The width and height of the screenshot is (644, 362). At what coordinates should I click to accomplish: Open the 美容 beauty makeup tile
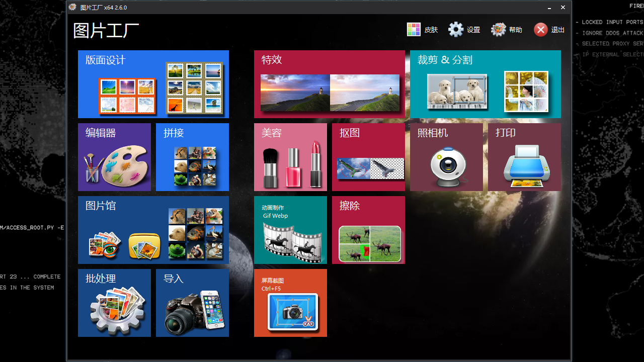[290, 157]
